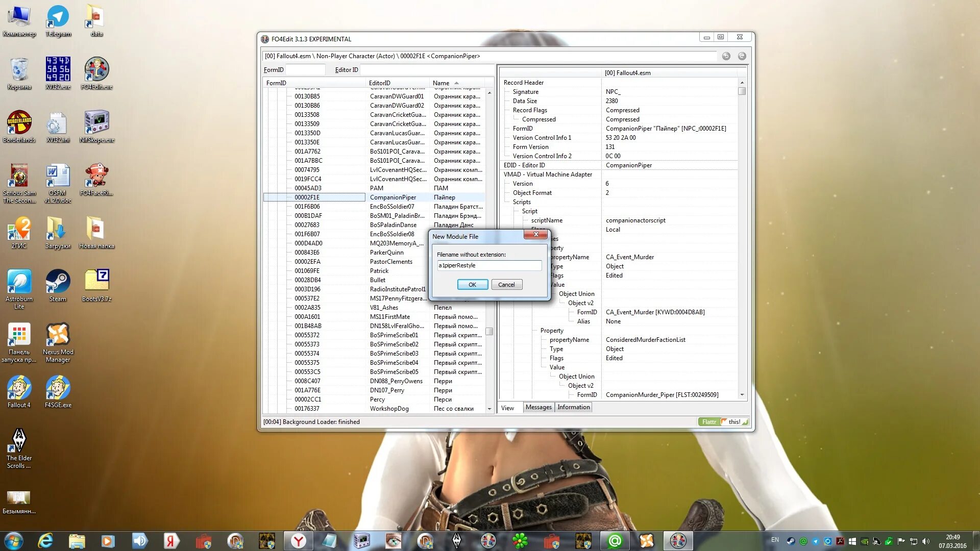
Task: Open The Elder Scrolls desktop shortcut
Action: [19, 449]
